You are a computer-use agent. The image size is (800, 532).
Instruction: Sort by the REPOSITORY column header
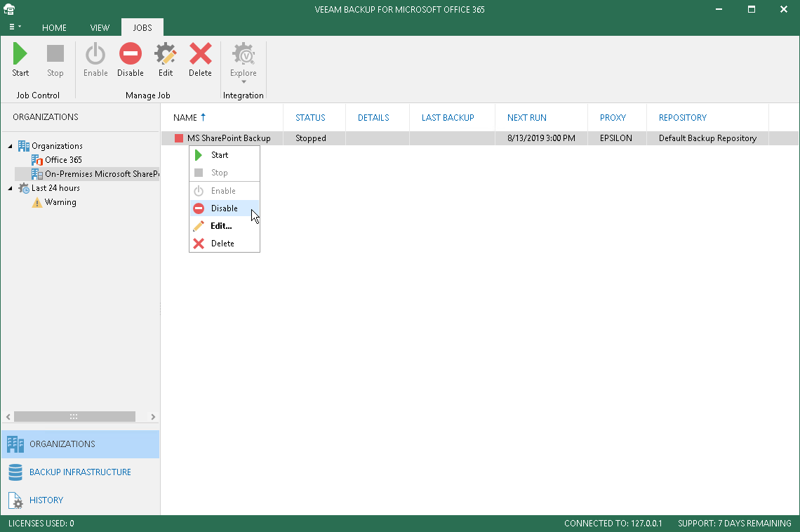pyautogui.click(x=683, y=118)
